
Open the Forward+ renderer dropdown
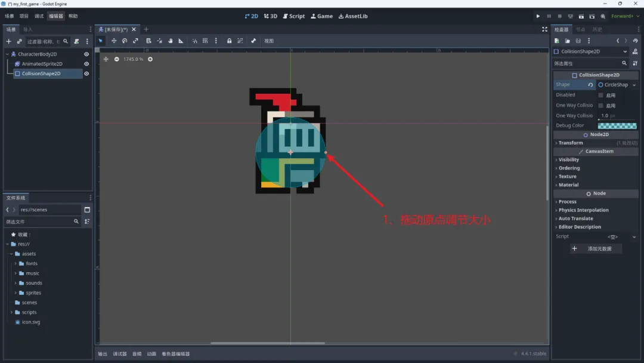coord(625,16)
